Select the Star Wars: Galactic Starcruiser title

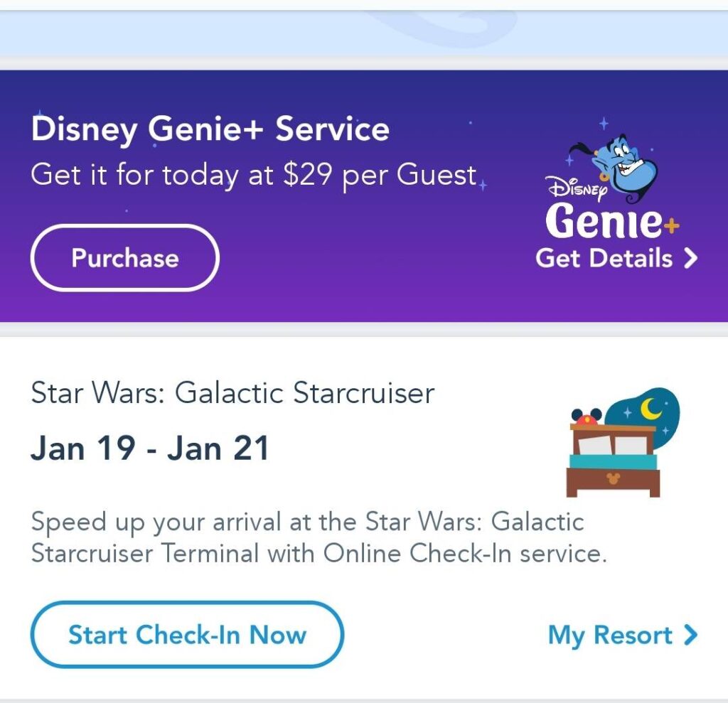click(232, 392)
